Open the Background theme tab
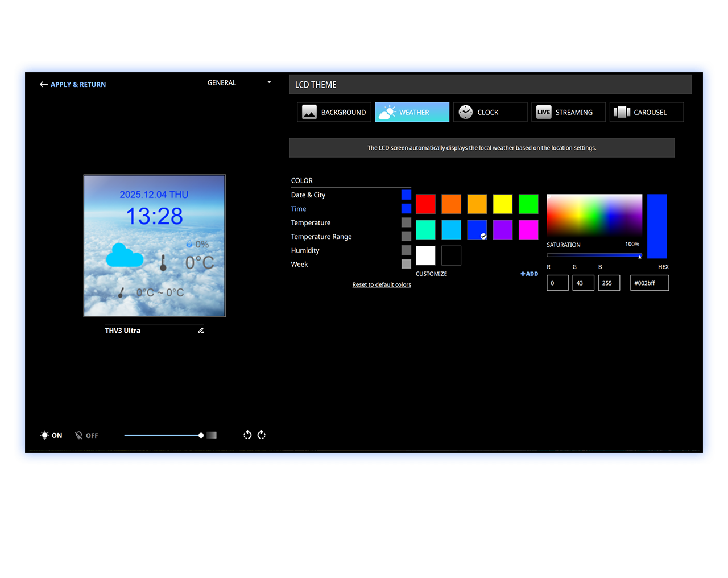Viewport: 728px width, 578px height. click(x=334, y=112)
